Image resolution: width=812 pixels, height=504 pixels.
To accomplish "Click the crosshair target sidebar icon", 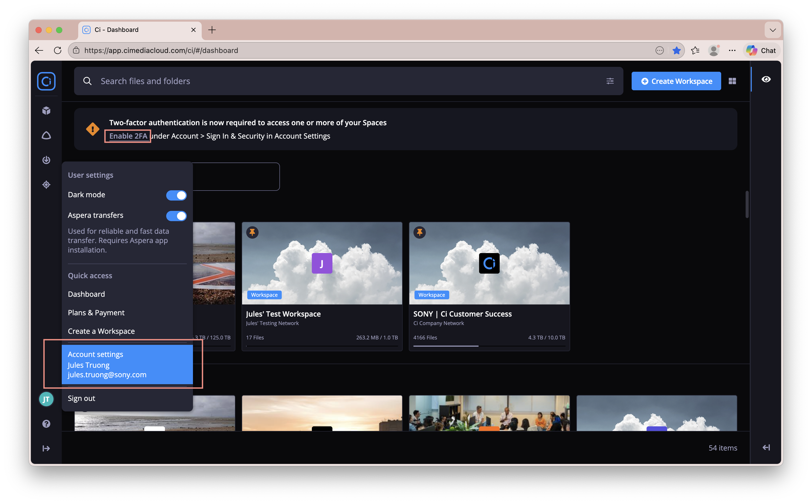I will 46,185.
